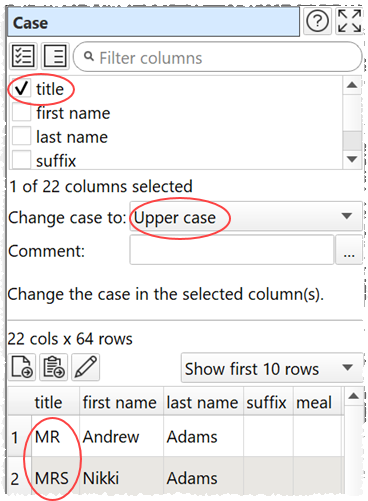The width and height of the screenshot is (368, 501).
Task: Click the pencil edit icon
Action: point(85,367)
